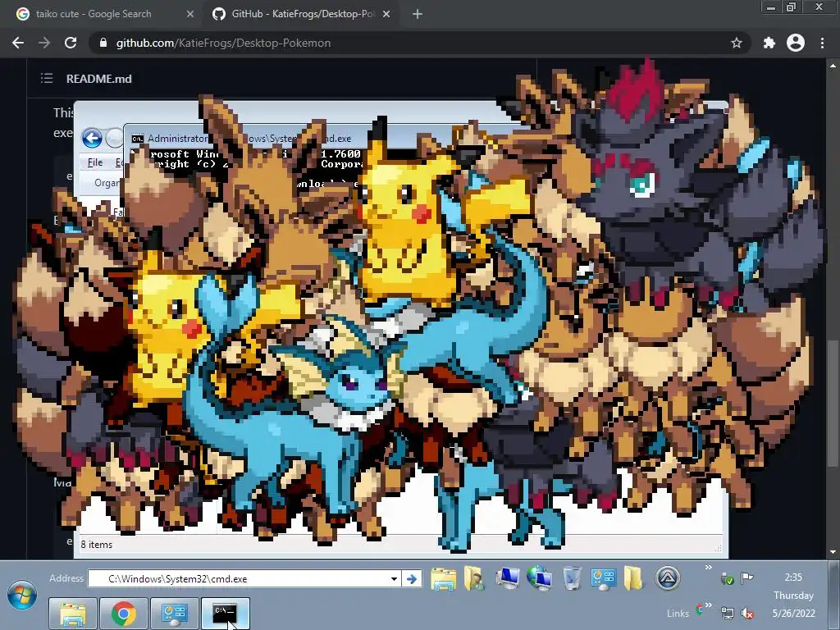
Task: Click the Links toolbar label
Action: [x=678, y=614]
